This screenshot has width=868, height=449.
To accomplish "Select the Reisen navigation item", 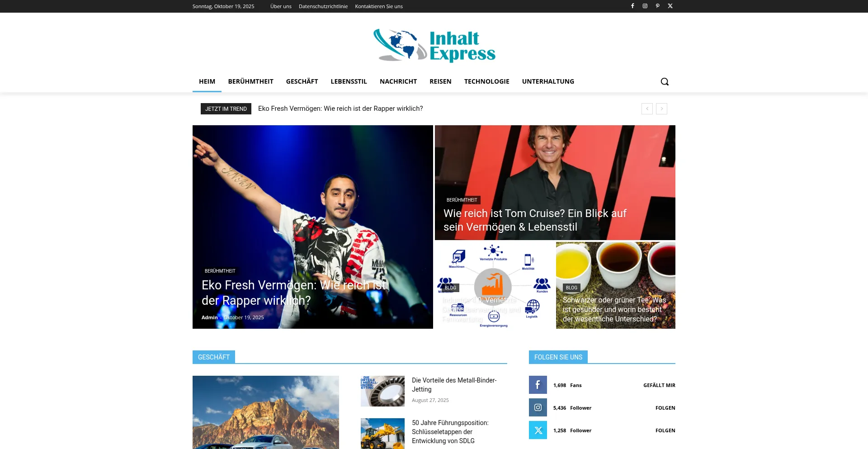I will [x=440, y=81].
